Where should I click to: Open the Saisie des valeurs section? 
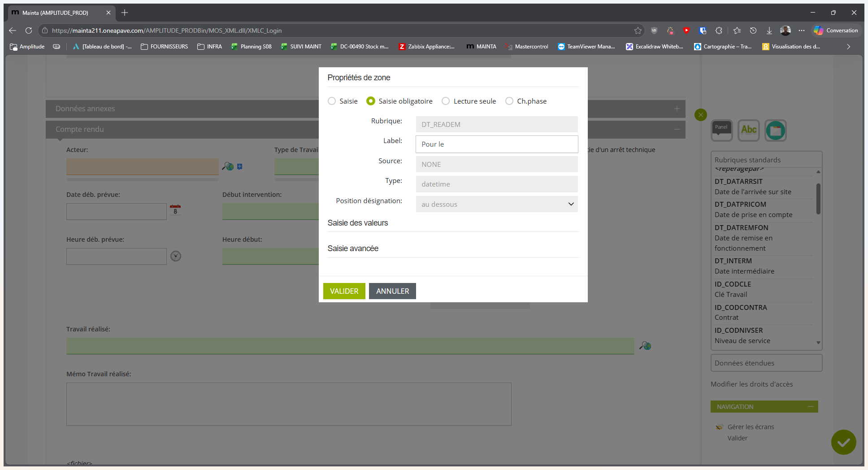pos(358,223)
